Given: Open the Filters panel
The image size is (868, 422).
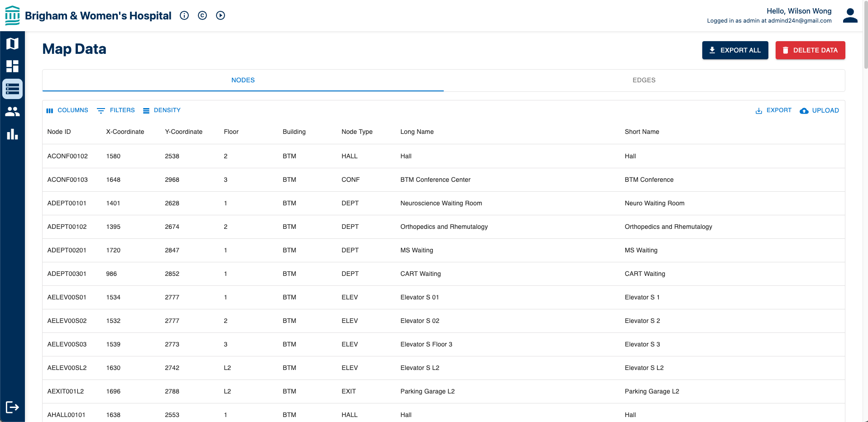Looking at the screenshot, I should tap(116, 110).
